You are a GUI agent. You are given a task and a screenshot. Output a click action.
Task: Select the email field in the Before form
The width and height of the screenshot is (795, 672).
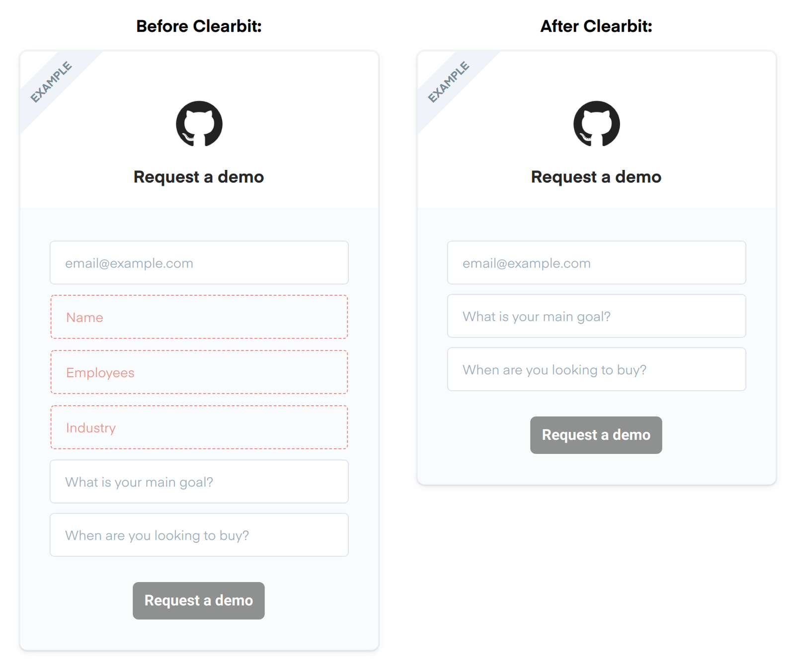[x=198, y=263]
